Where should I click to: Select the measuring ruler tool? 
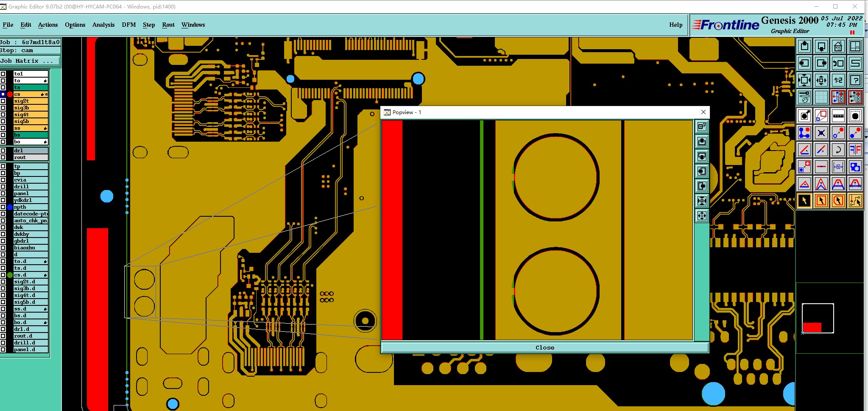tap(838, 116)
